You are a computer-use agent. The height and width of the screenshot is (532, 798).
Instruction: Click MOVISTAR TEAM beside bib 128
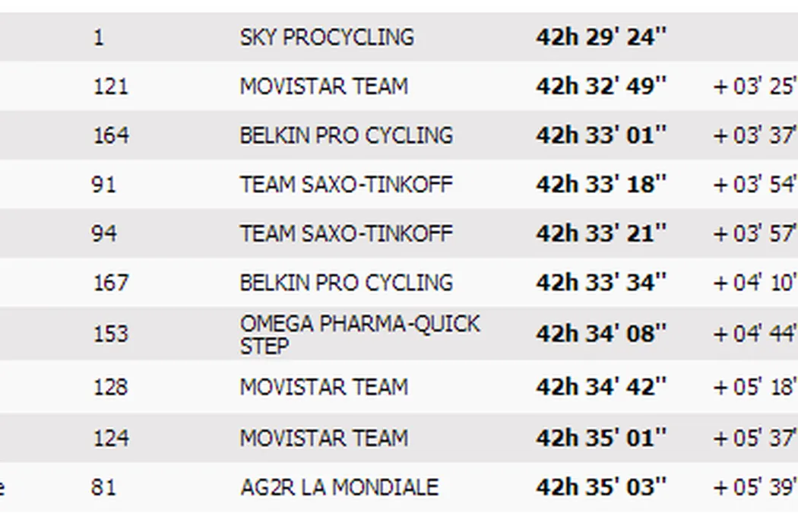click(x=324, y=387)
